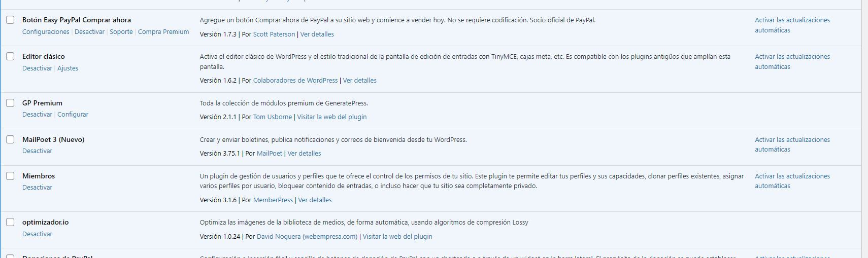Toggle the MailPoet 3 (Nuevo) checkbox
This screenshot has height=258, width=868.
pyautogui.click(x=10, y=139)
